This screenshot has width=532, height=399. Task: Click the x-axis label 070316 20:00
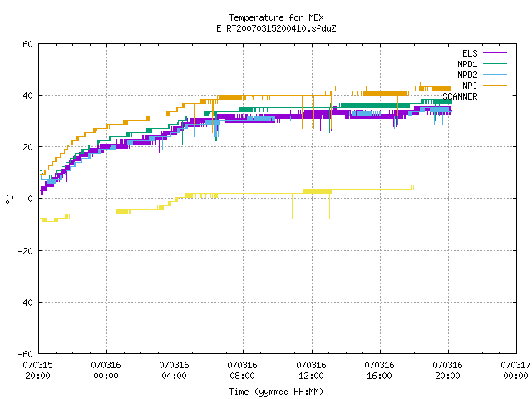(447, 371)
